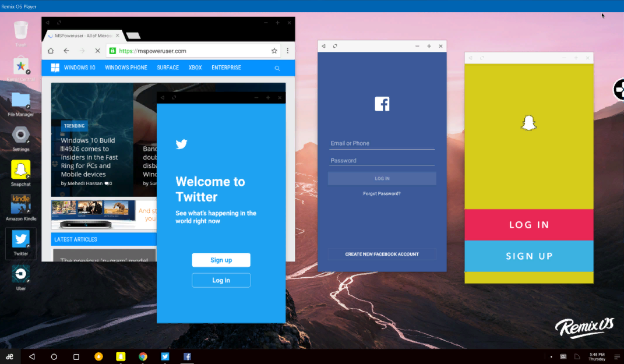624x364 pixels.
Task: Open the ENTERPRISE site menu
Action: (227, 68)
